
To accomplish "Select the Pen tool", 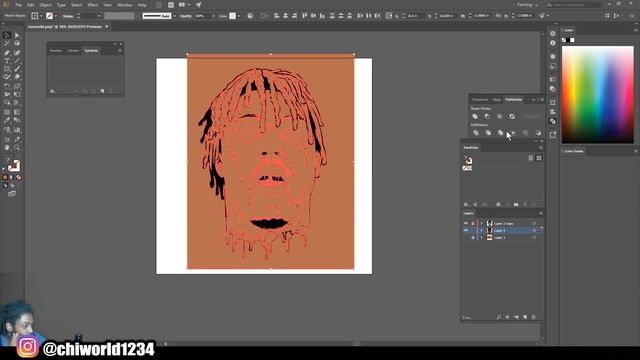I will [7, 53].
